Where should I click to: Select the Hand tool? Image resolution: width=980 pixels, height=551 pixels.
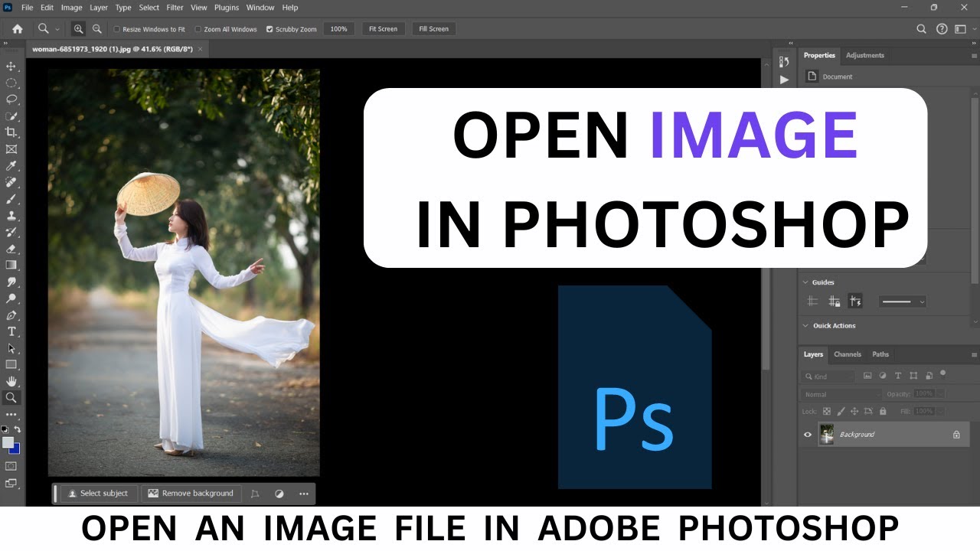[11, 381]
